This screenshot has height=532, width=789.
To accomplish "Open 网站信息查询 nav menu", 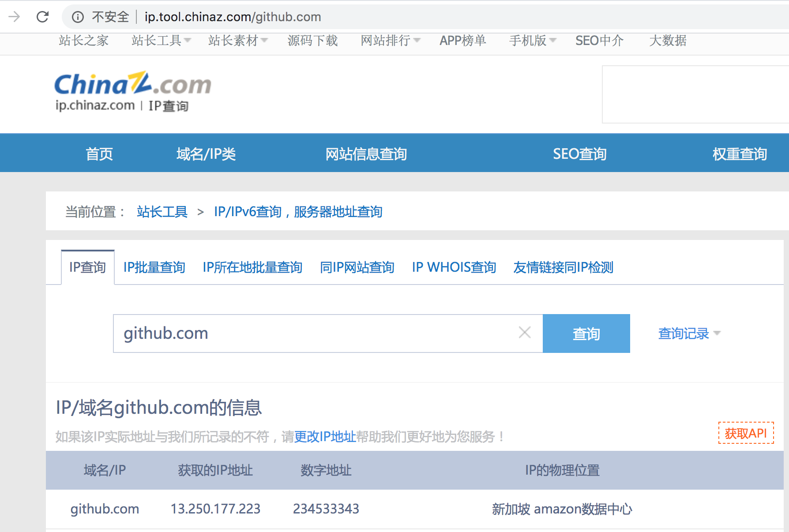I will click(x=366, y=154).
